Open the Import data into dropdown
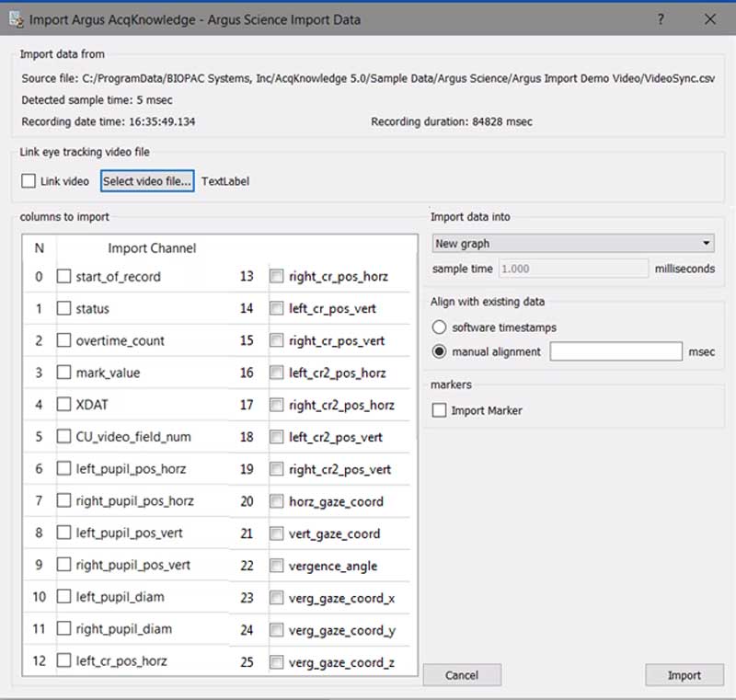The width and height of the screenshot is (736, 700). [x=573, y=244]
